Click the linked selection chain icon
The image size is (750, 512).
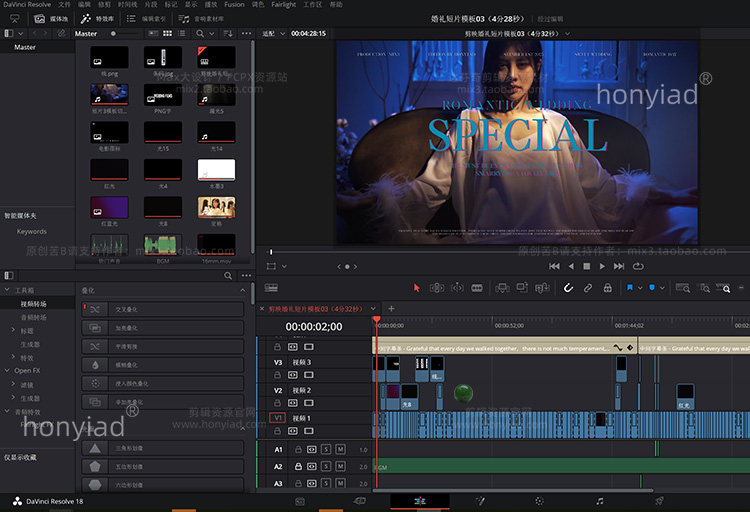(589, 288)
